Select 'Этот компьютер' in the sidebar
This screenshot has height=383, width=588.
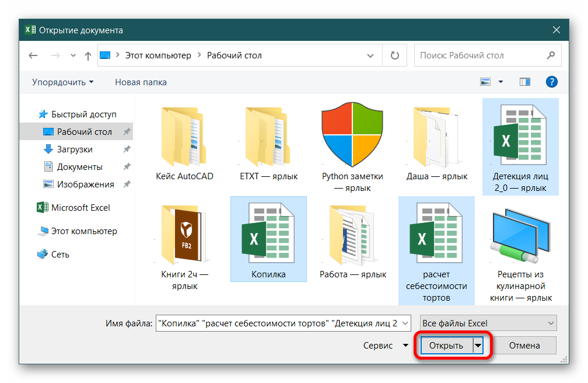(77, 231)
